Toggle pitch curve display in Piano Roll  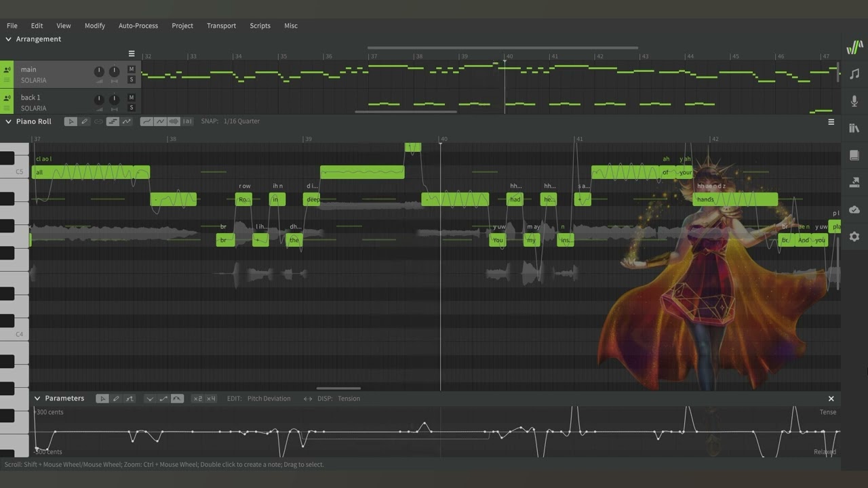click(x=127, y=121)
